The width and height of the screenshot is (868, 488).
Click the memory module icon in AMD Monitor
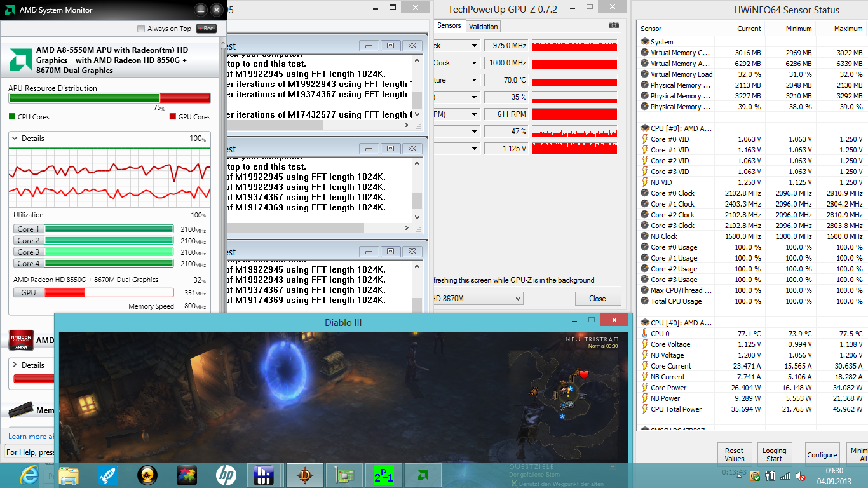pyautogui.click(x=20, y=410)
